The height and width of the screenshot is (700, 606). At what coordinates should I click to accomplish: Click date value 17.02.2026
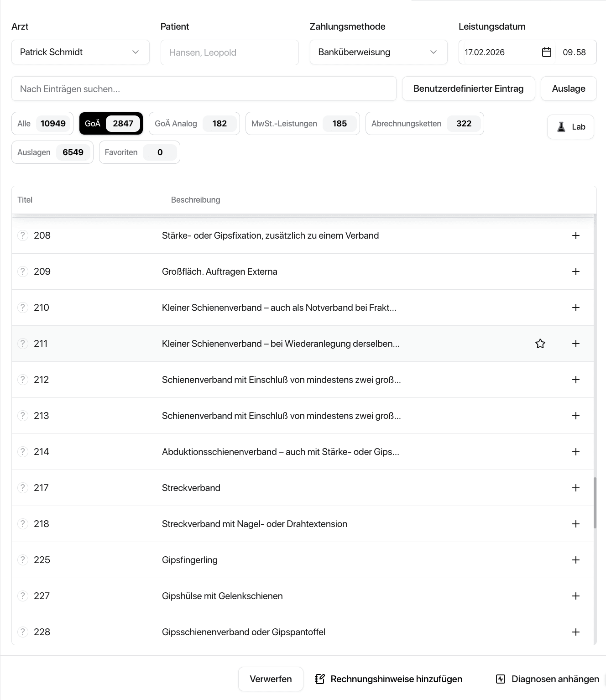(x=485, y=52)
